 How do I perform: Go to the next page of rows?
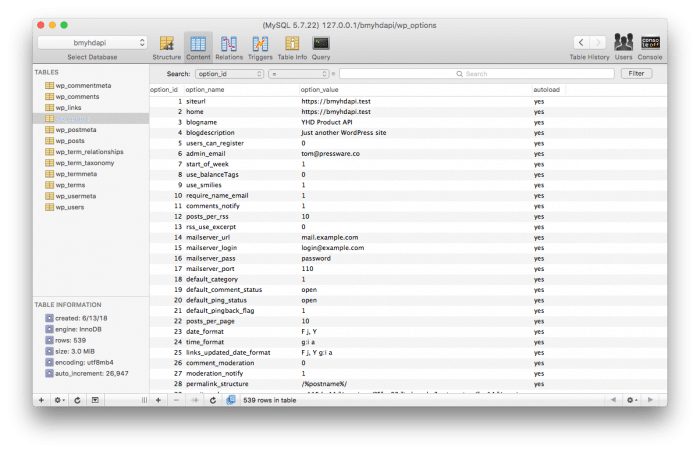(x=650, y=400)
